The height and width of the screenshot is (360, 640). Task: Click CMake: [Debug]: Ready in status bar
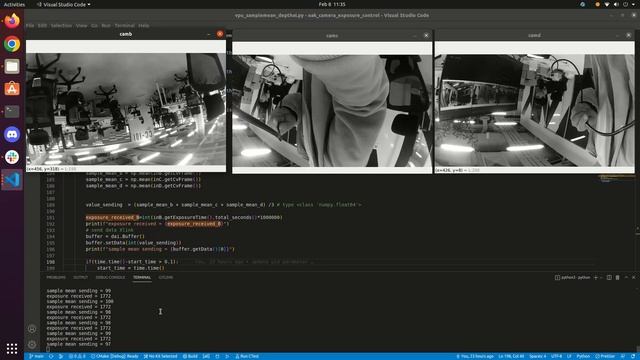pyautogui.click(x=115, y=356)
